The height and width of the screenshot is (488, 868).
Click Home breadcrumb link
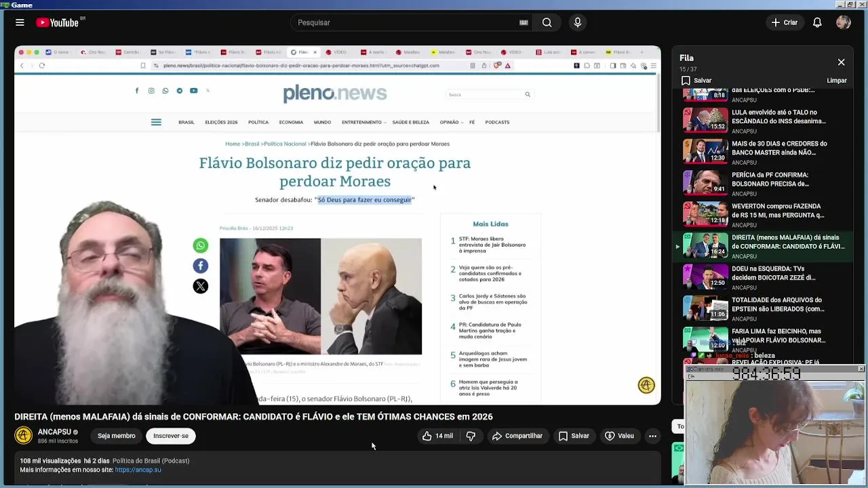click(x=233, y=144)
